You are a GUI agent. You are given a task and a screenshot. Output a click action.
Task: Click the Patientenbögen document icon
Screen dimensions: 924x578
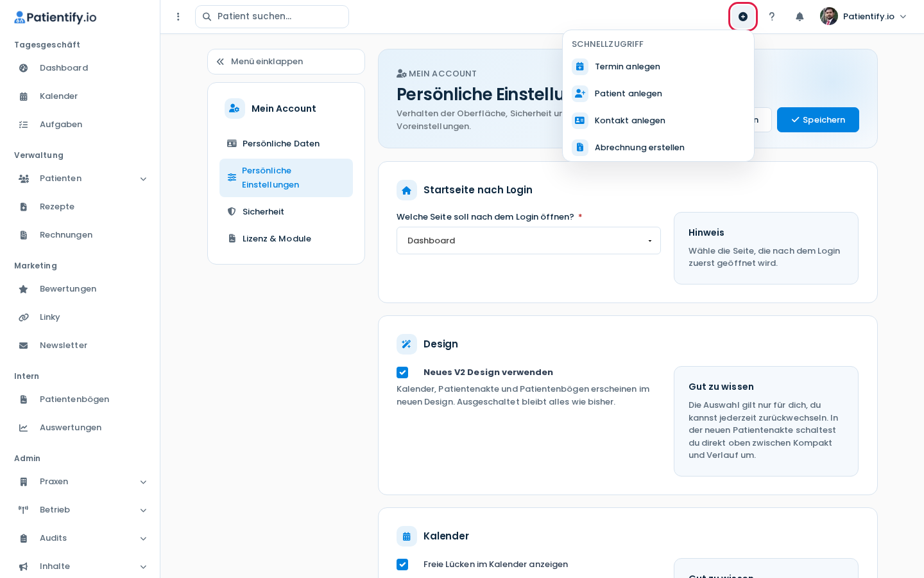pos(24,399)
